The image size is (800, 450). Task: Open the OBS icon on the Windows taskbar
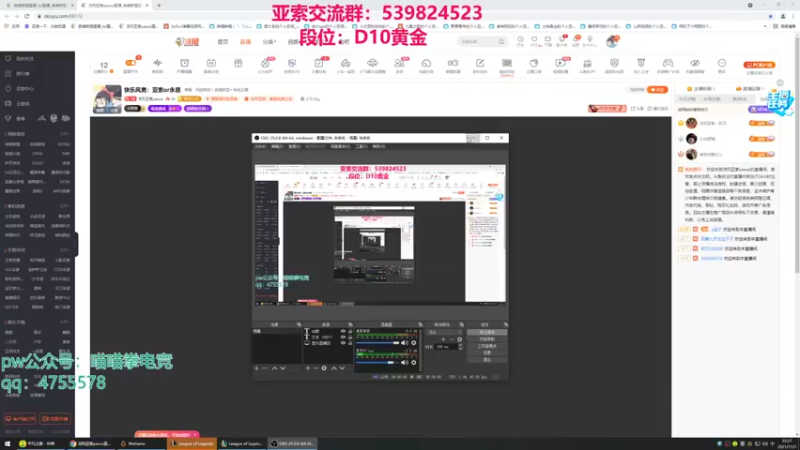point(293,443)
